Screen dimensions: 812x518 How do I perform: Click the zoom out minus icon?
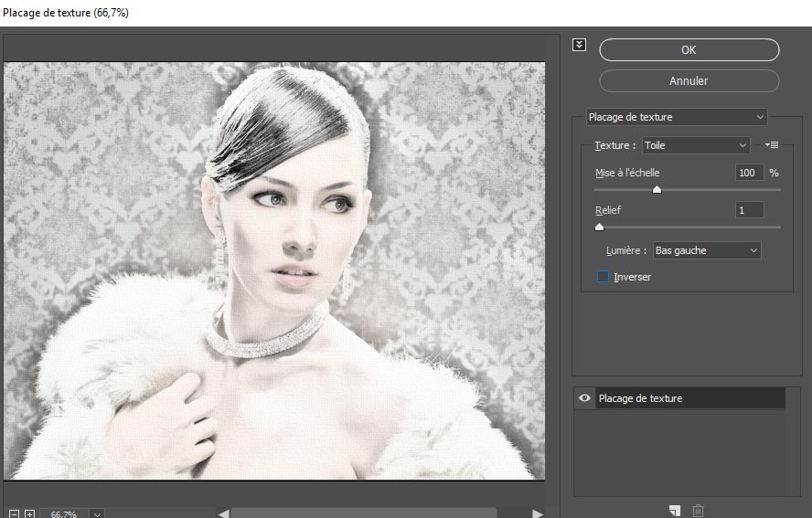[13, 514]
